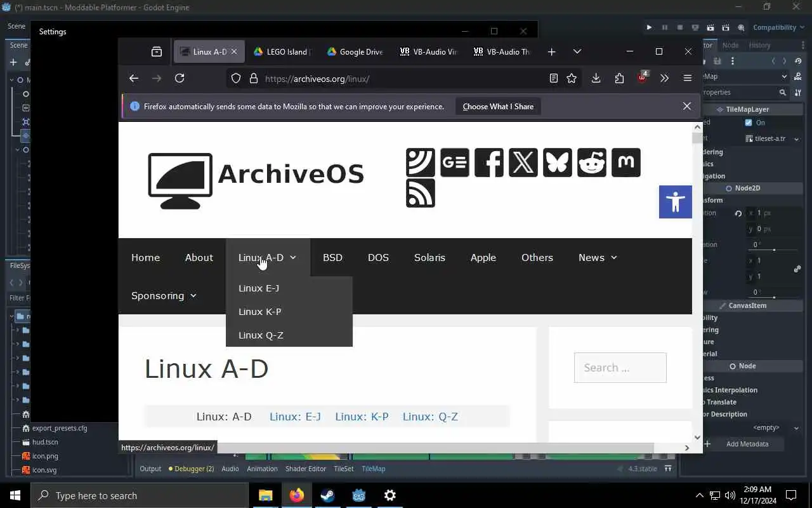This screenshot has height=508, width=812.
Task: Show more Firefox toolbar tools chevron
Action: click(664, 78)
